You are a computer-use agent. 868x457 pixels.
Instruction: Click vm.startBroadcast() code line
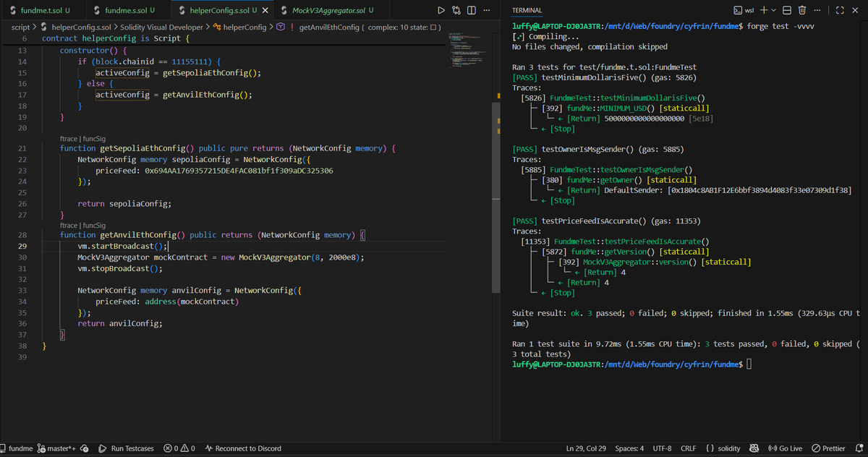pos(123,246)
